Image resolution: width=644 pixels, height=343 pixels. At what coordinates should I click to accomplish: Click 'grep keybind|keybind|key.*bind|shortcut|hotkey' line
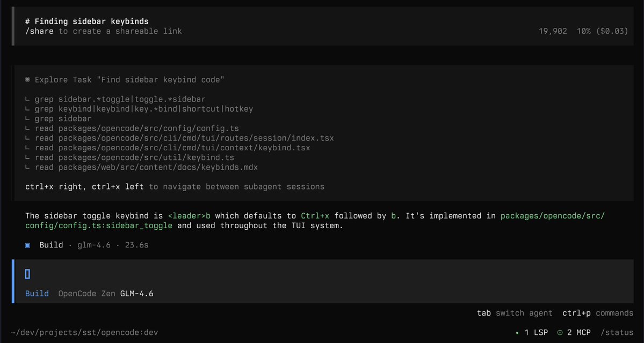[x=139, y=109]
